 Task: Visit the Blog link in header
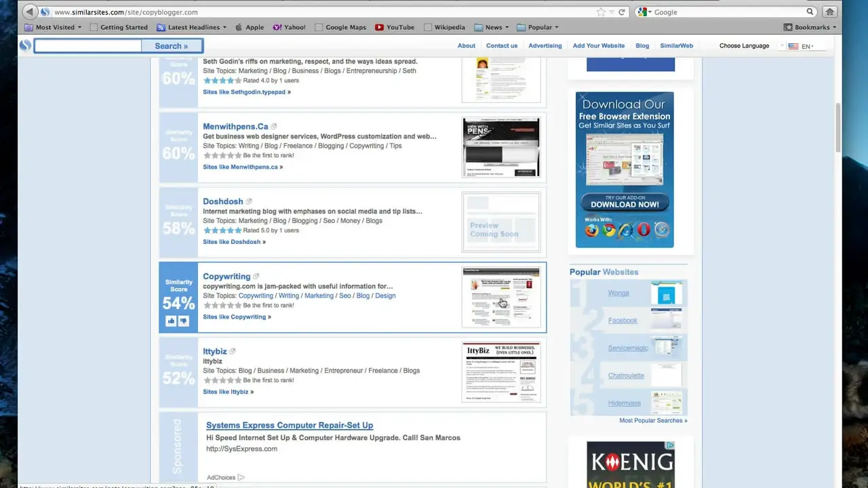tap(642, 46)
